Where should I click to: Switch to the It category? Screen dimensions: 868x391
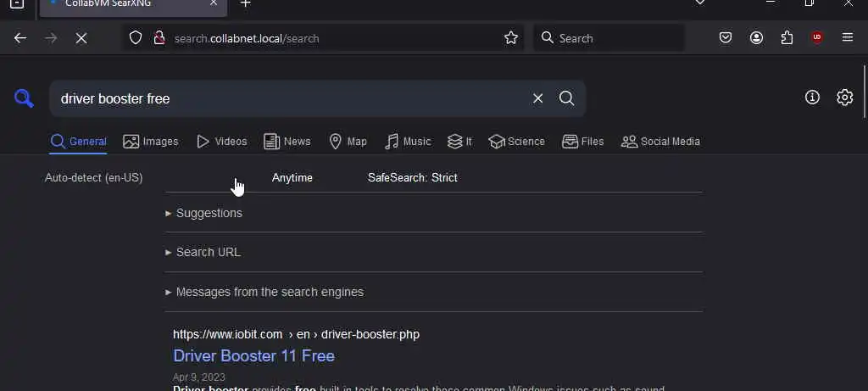coord(459,142)
